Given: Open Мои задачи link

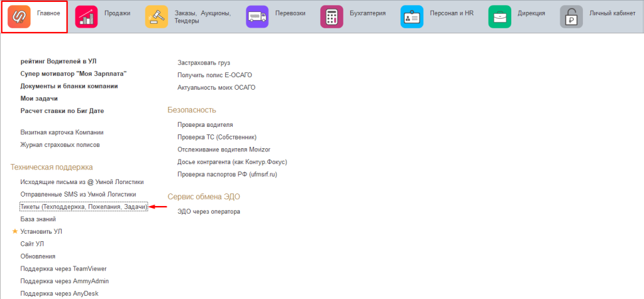Looking at the screenshot, I should 39,99.
